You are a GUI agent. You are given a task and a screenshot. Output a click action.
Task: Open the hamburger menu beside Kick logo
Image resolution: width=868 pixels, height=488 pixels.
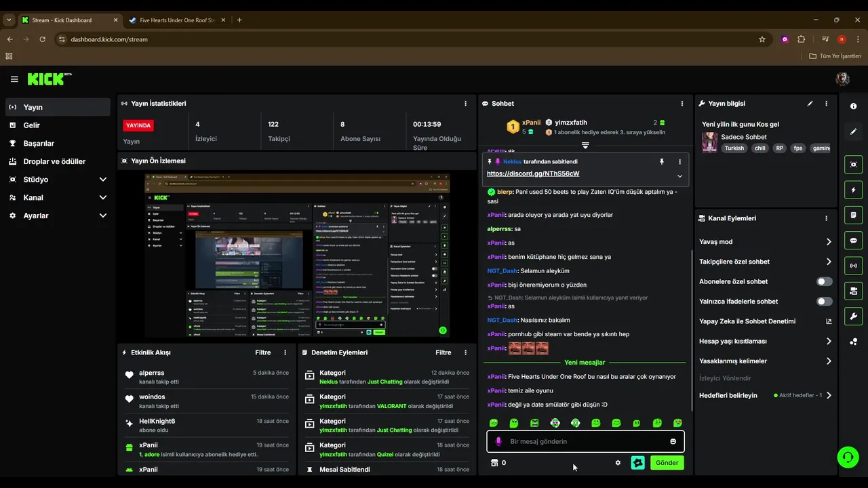(x=14, y=79)
